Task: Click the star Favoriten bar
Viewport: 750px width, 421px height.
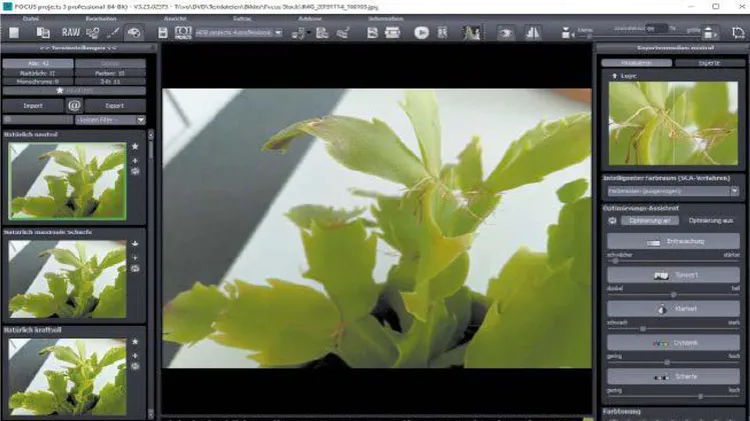Action: click(x=74, y=90)
